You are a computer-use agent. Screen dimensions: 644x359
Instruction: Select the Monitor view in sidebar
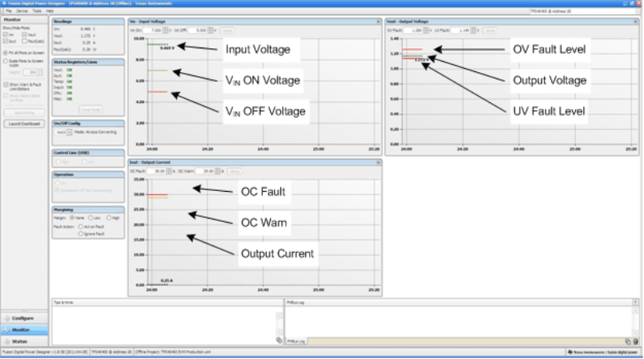tap(21, 329)
